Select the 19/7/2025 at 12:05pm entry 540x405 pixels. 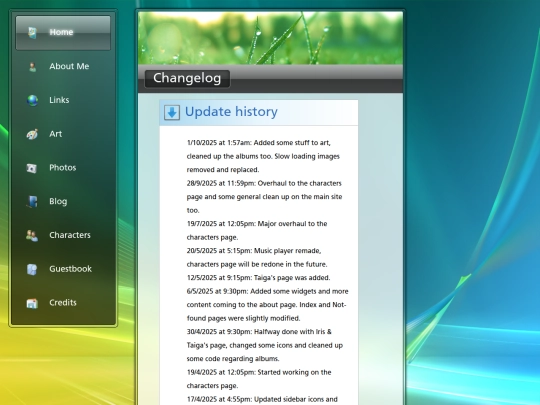(x=257, y=230)
